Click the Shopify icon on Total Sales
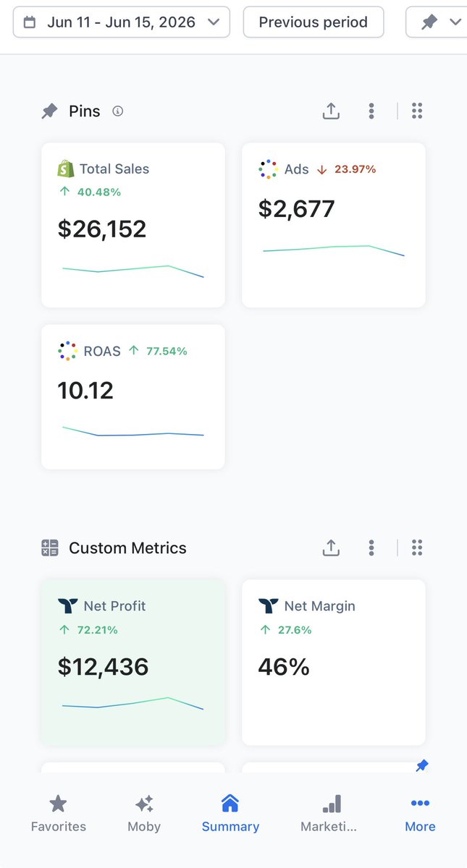Image resolution: width=467 pixels, height=868 pixels. [66, 169]
